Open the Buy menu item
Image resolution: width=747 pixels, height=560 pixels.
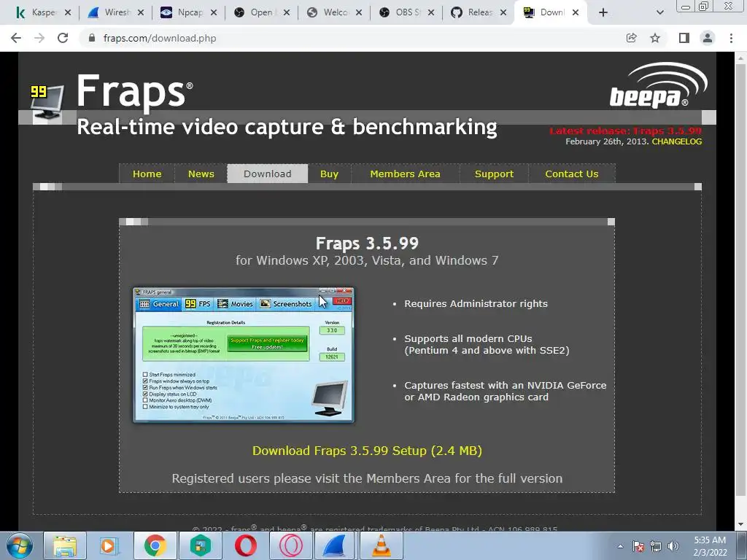coord(329,174)
